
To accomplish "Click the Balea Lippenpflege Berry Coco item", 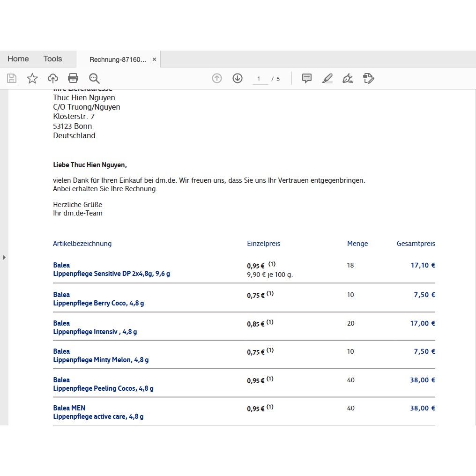I will click(98, 299).
